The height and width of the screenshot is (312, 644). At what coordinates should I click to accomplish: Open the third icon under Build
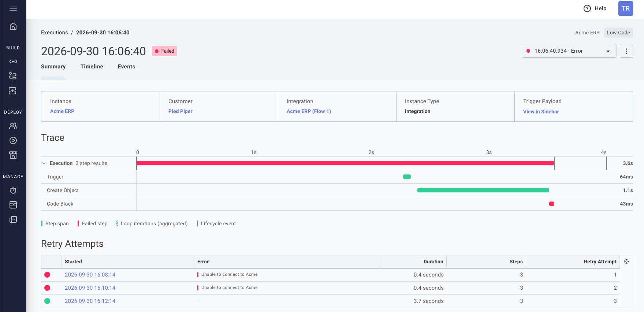[13, 91]
